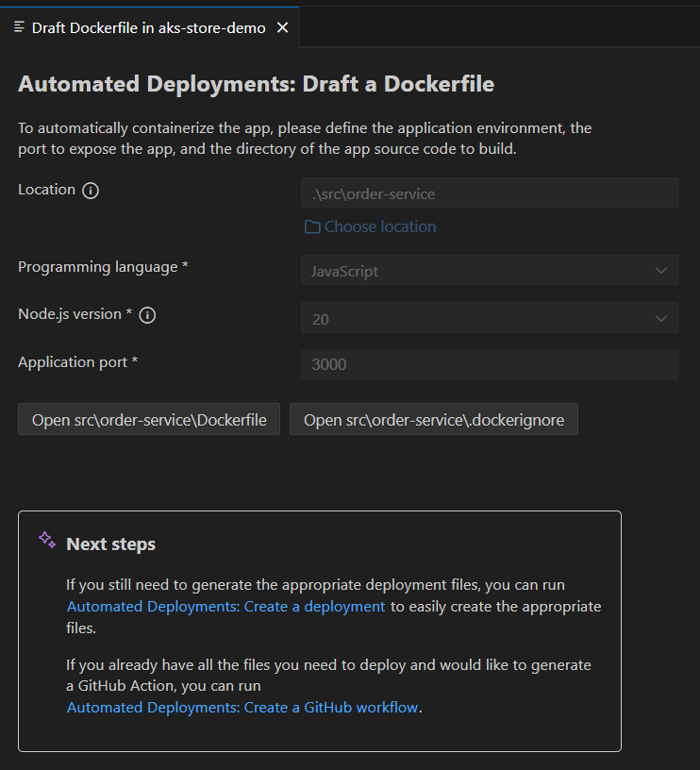This screenshot has width=700, height=770.
Task: Click the Choose location link
Action: click(380, 226)
